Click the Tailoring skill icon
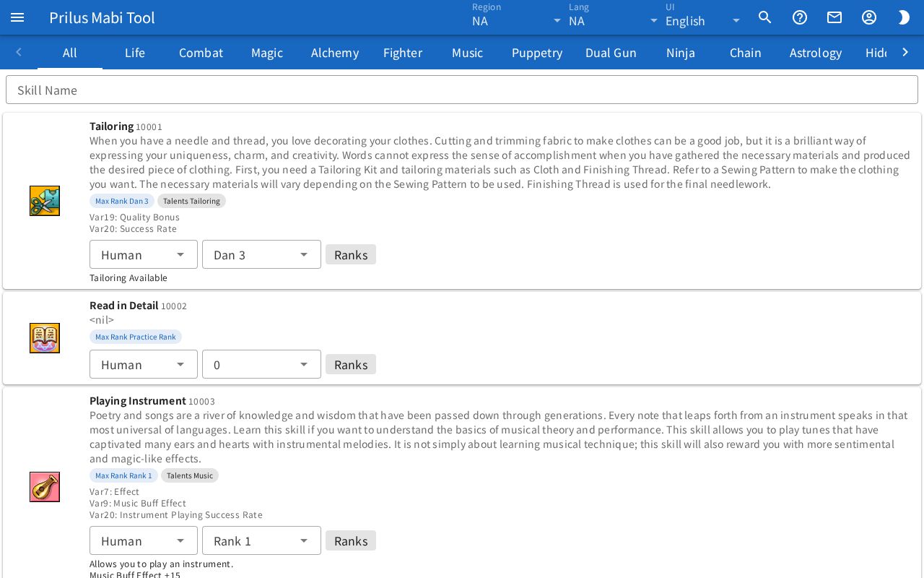 45,201
